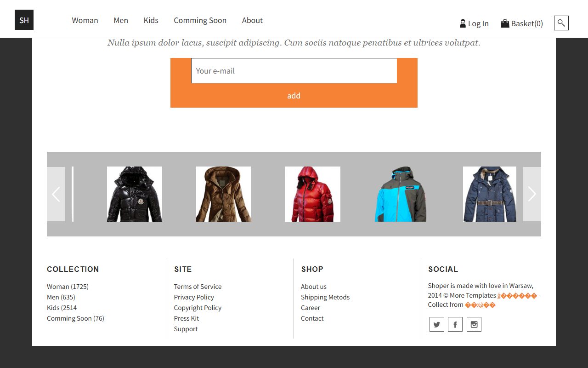Screen dimensions: 588x368
Task: Click the Basket(0) shopping bag icon
Action: coord(505,23)
